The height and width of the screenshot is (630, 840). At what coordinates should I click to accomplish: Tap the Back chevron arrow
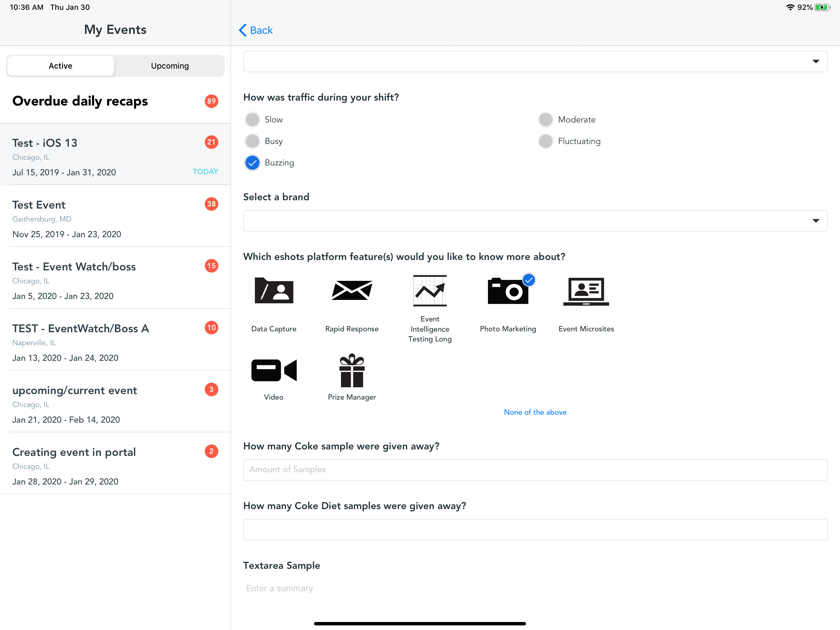(x=243, y=30)
